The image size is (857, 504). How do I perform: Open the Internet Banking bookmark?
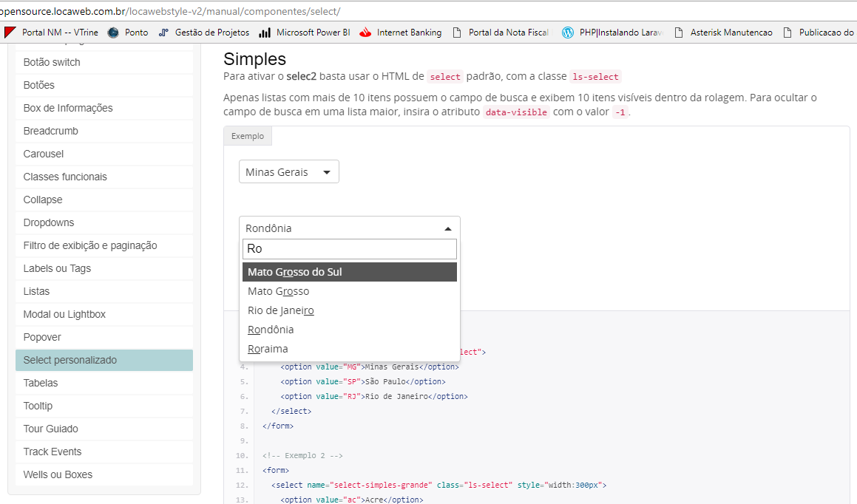point(401,33)
